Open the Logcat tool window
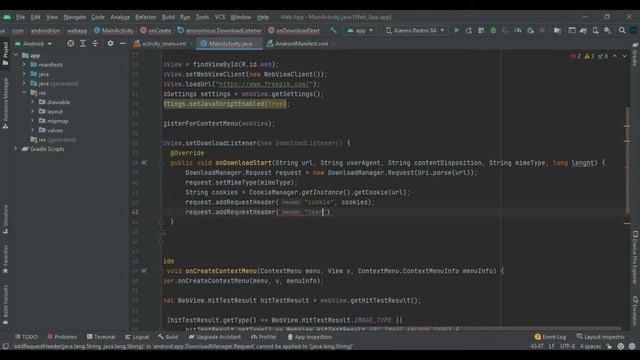This screenshot has width=640, height=360. click(137, 337)
